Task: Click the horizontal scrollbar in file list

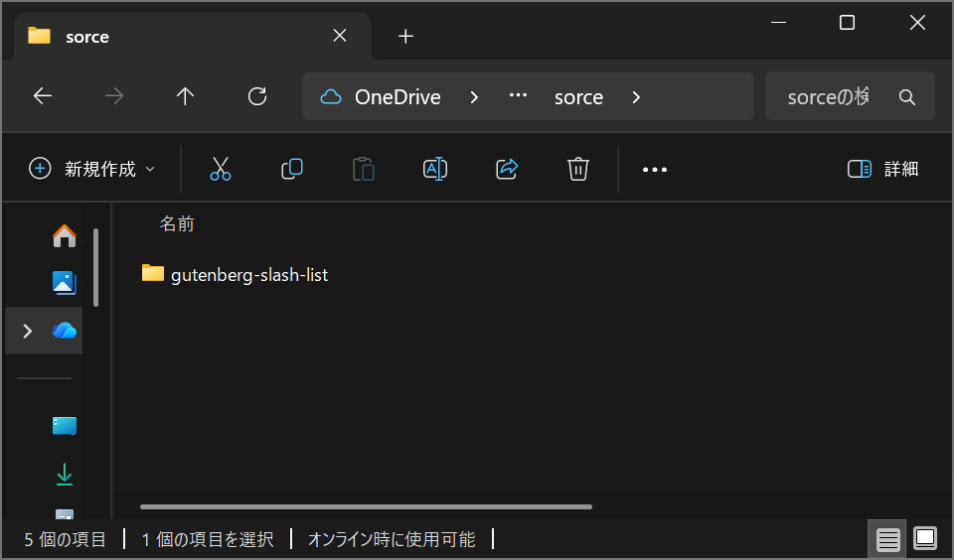Action: click(366, 506)
